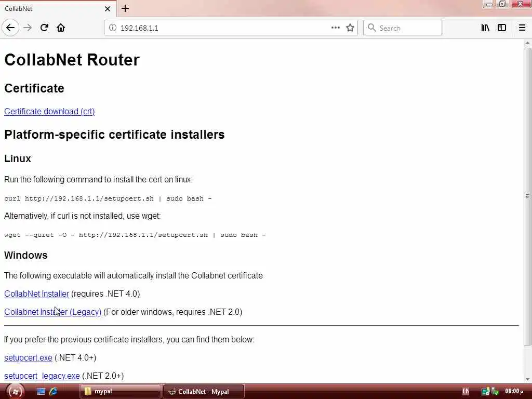Click the wget --quiet command text
Image resolution: width=532 pixels, height=399 pixels.
pos(135,235)
